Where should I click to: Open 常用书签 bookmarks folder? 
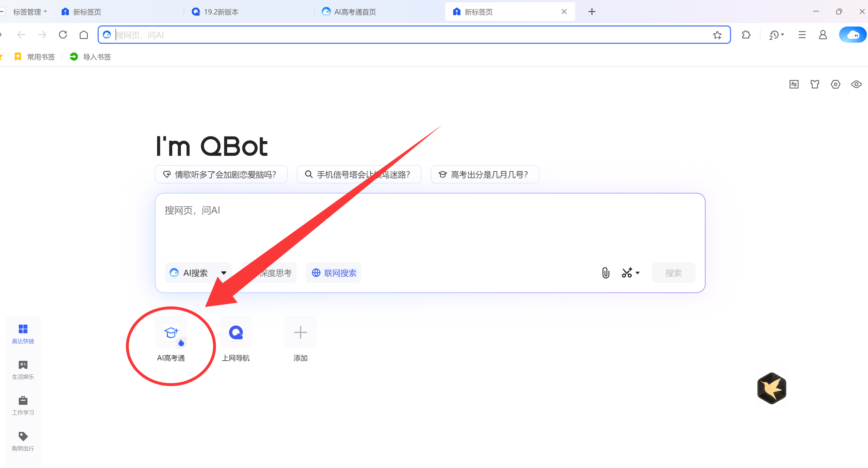pos(34,57)
